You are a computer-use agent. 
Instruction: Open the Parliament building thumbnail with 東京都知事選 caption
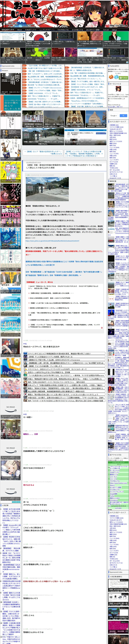pos(33,119)
